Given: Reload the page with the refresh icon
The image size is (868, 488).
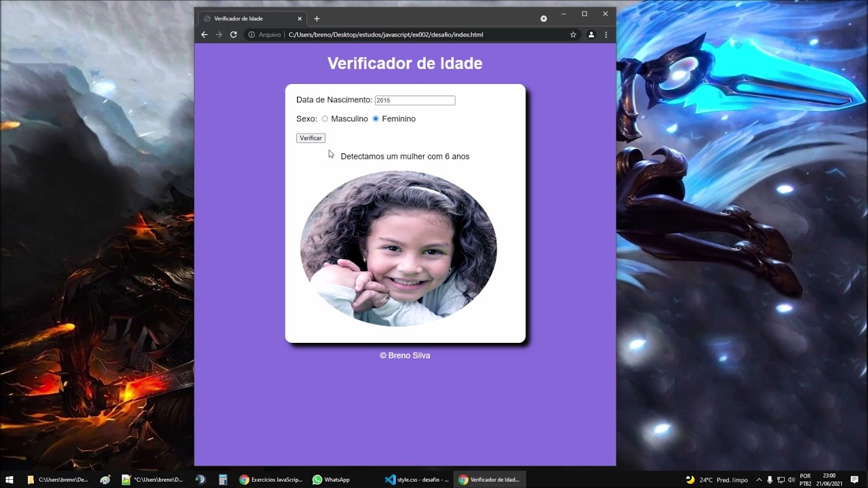Looking at the screenshot, I should coord(233,35).
